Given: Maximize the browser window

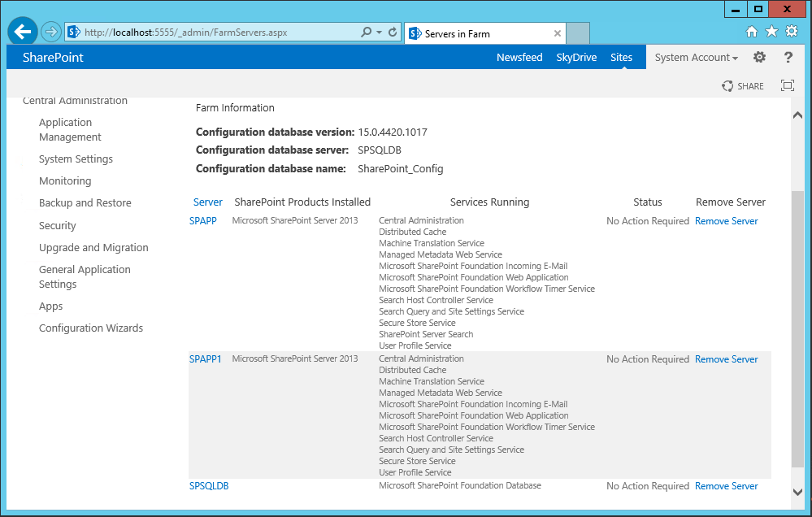Looking at the screenshot, I should [x=758, y=9].
